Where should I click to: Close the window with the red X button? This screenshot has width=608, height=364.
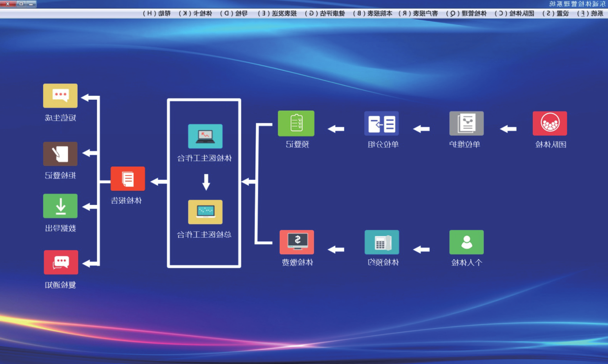pos(7,3)
